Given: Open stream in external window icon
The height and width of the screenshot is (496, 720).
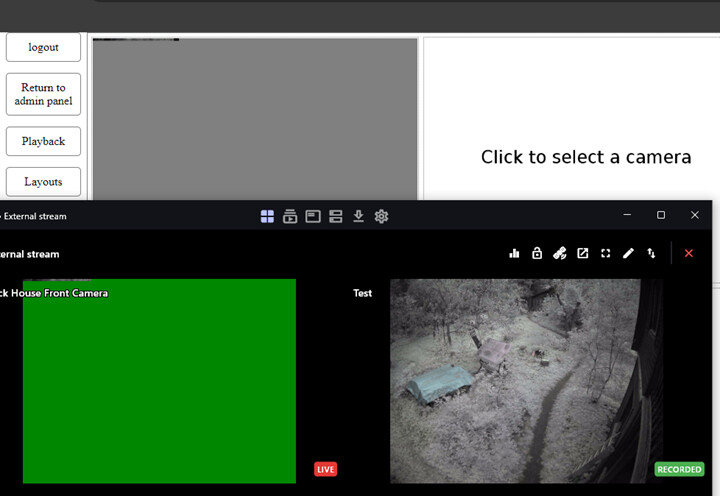Looking at the screenshot, I should 583,254.
